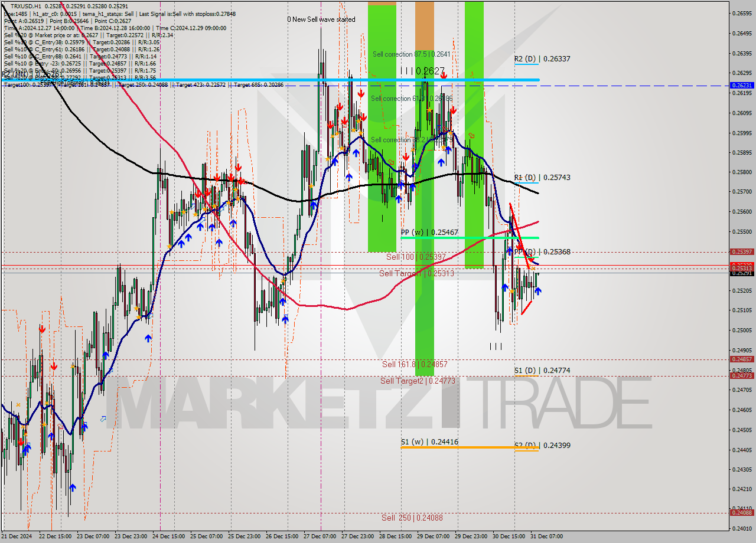Image resolution: width=756 pixels, height=543 pixels.
Task: Select the 'Entry -23: 0.26725' sell row
Action: coord(80,63)
